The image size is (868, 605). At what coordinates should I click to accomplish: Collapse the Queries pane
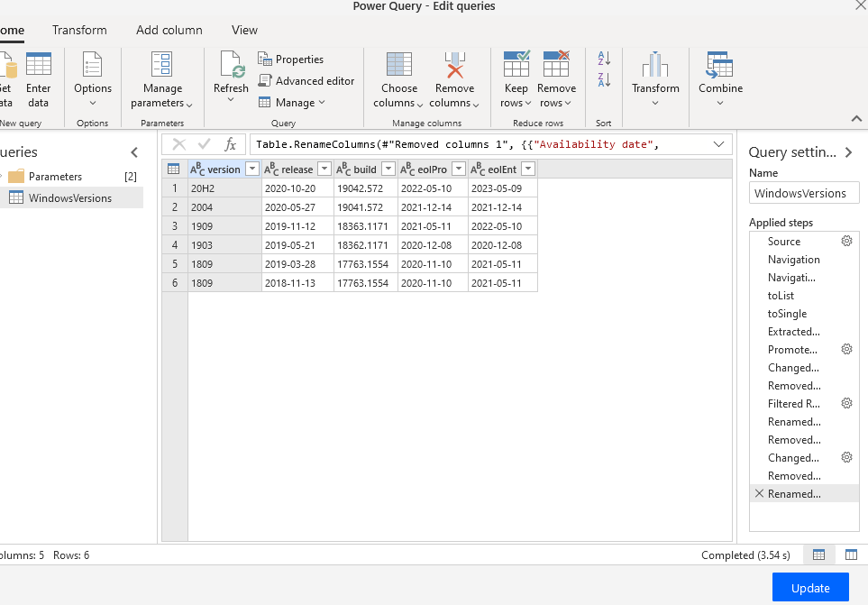(x=135, y=152)
